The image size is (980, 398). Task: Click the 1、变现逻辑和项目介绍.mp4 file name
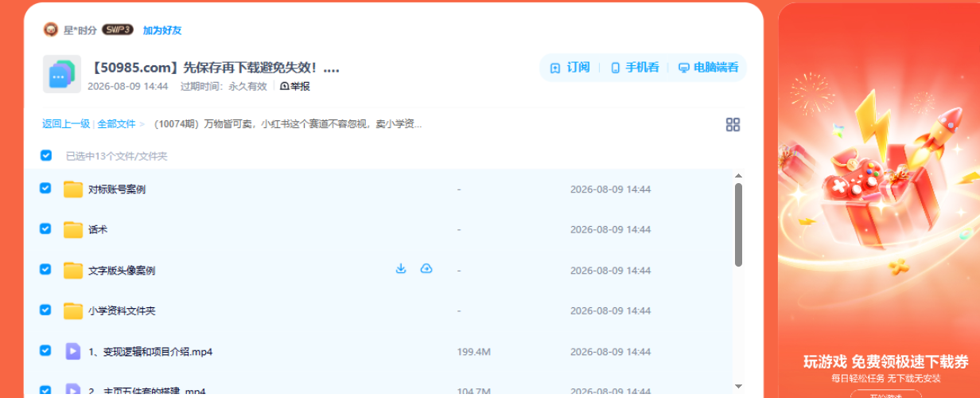coord(150,351)
